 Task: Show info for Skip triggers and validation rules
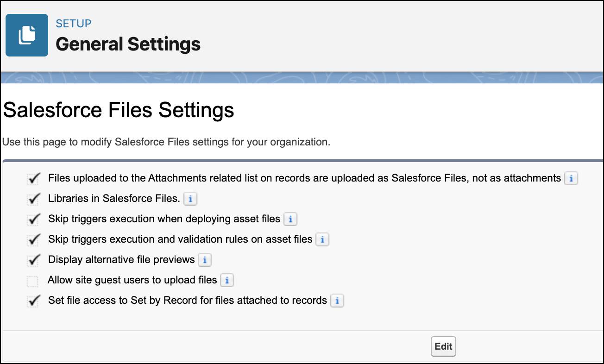pos(322,239)
